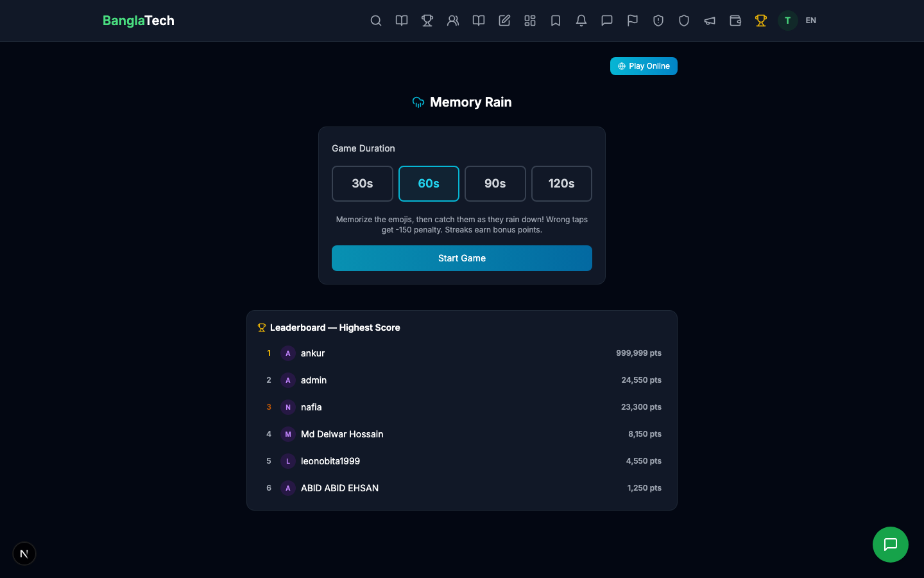Open the chat bubble icon in the navbar

[x=607, y=21]
